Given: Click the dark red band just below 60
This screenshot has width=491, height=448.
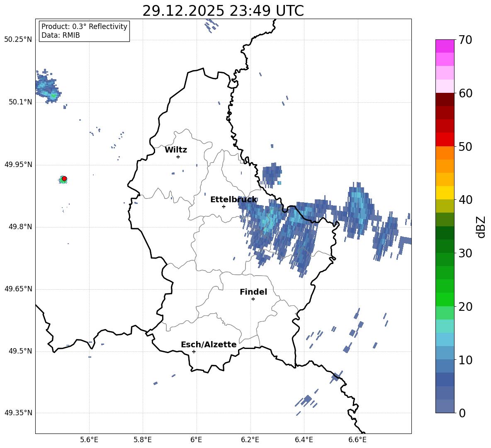Looking at the screenshot, I should (445, 99).
